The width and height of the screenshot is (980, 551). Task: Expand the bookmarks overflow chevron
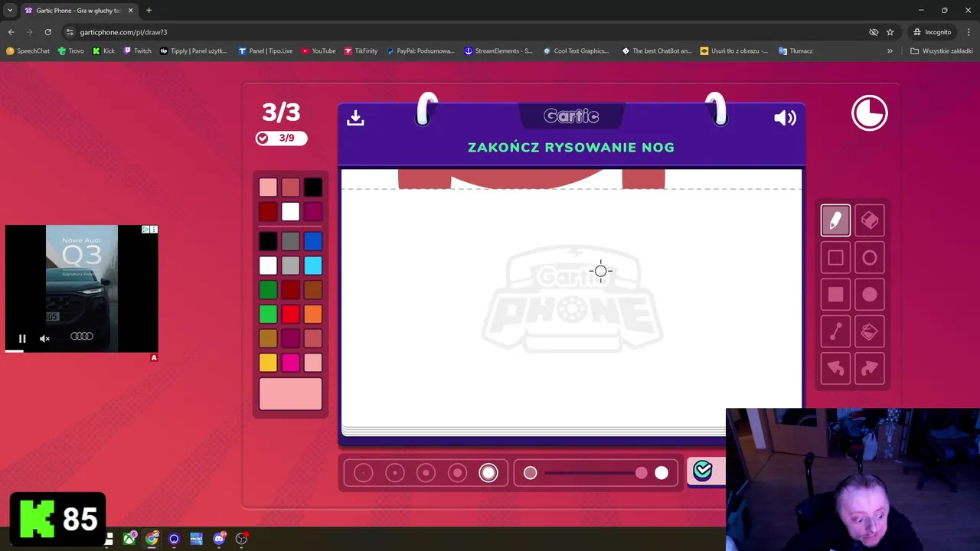click(x=890, y=51)
